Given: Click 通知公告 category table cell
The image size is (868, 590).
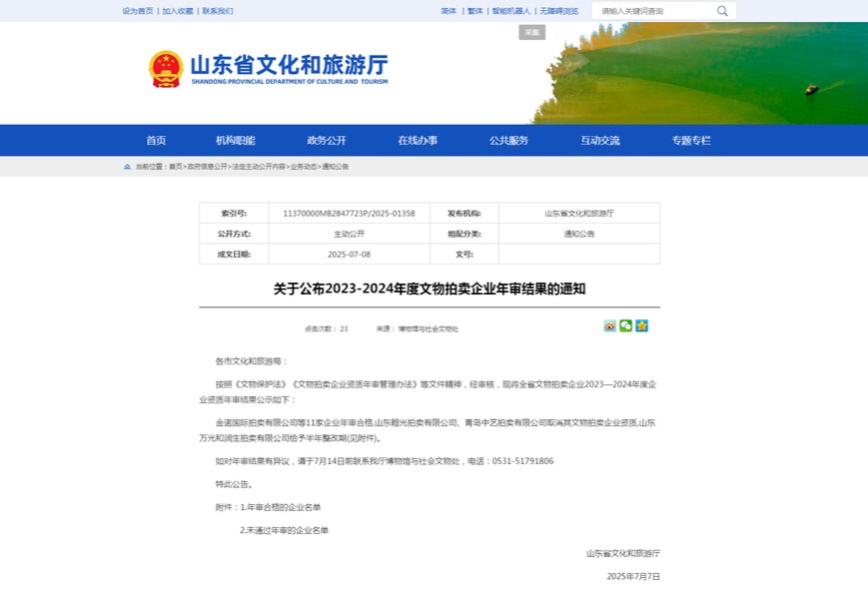Looking at the screenshot, I should point(579,235).
